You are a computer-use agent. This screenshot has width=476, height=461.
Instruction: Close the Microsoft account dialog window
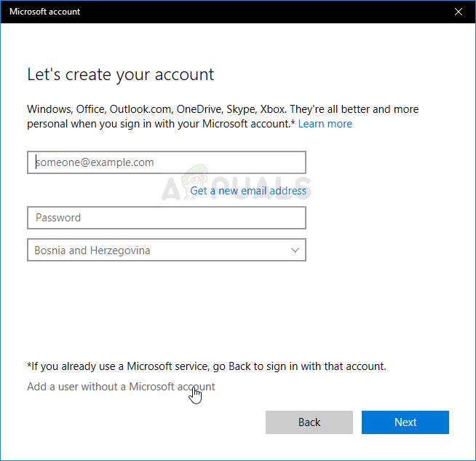[x=458, y=12]
